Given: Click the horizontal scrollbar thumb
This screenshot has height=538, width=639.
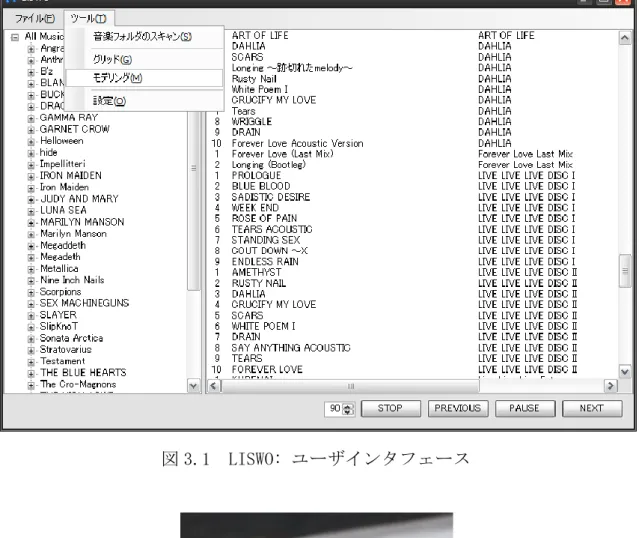Looking at the screenshot, I should [x=350, y=386].
